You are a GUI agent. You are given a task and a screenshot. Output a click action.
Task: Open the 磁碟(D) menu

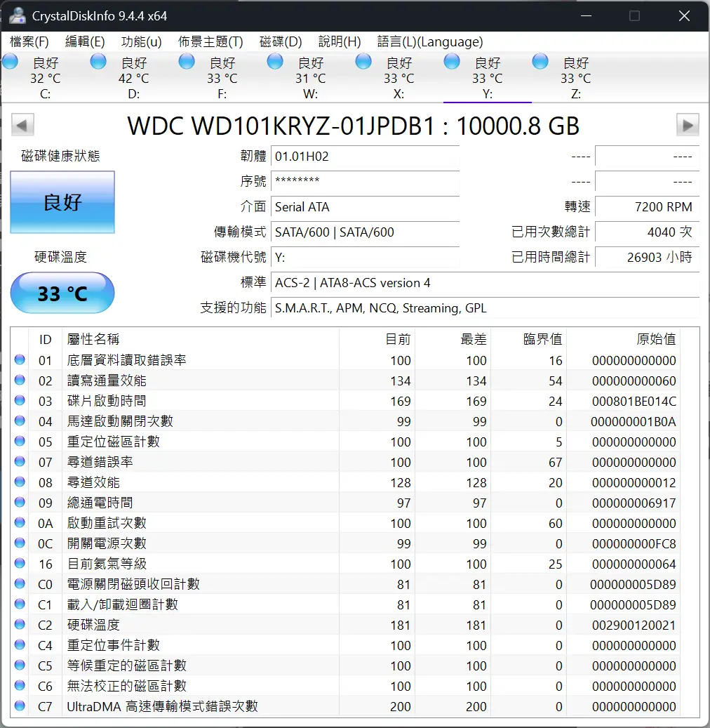(x=281, y=42)
